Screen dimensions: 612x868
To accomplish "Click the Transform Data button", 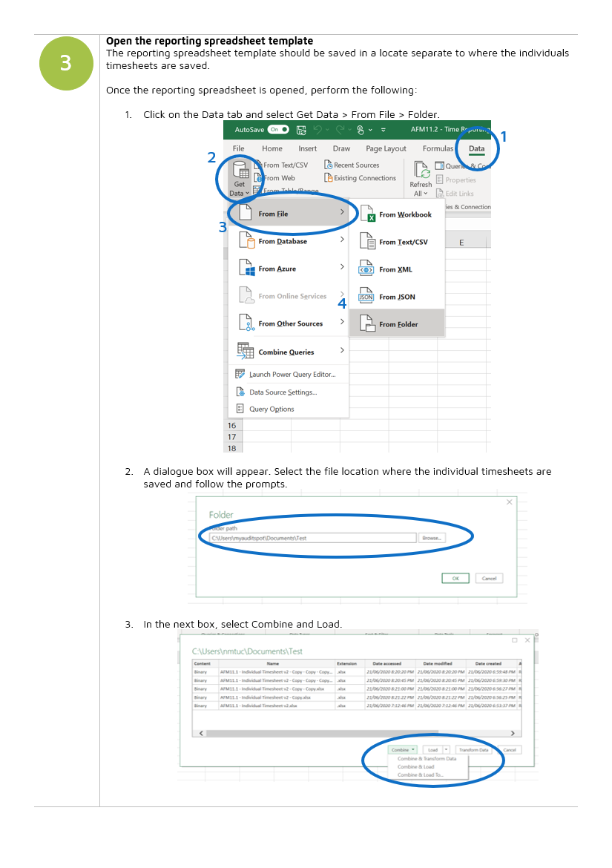I will coord(473,749).
